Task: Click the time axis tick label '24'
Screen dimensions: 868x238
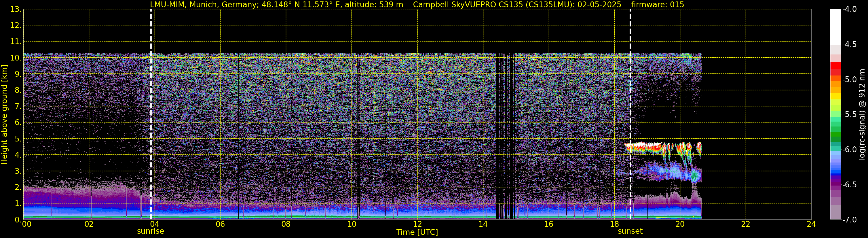Action: [811, 224]
